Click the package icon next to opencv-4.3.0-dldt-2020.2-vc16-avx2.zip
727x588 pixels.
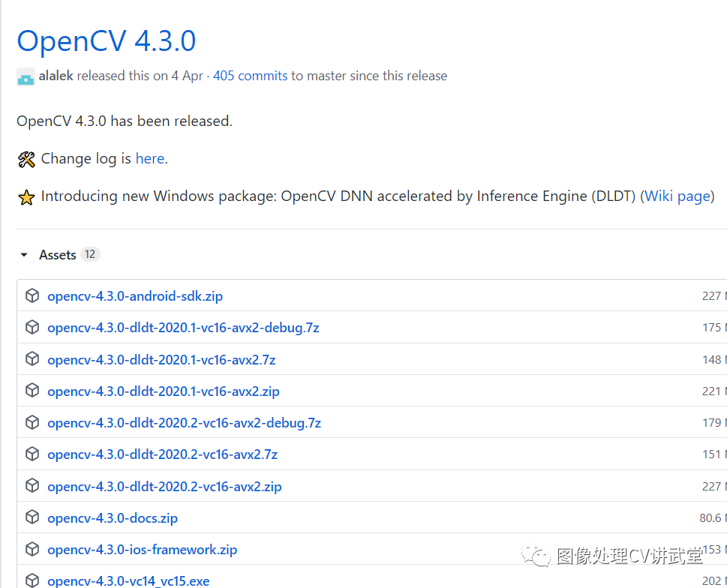click(x=32, y=486)
